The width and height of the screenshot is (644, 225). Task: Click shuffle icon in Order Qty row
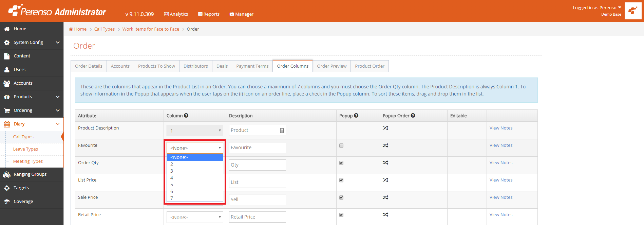[385, 163]
